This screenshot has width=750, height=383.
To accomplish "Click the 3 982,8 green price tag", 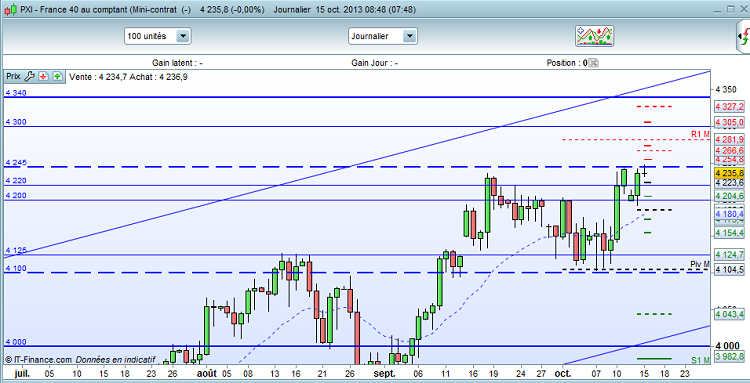I will click(x=729, y=357).
